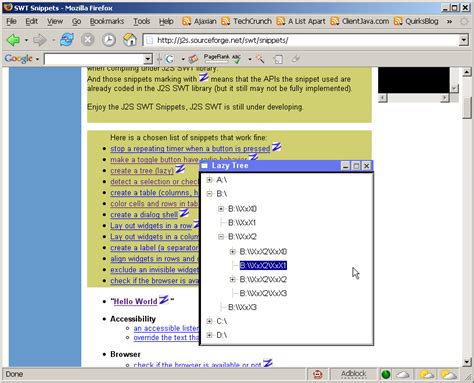
Task: Follow the create a tree (lazy) link
Action: pos(142,171)
